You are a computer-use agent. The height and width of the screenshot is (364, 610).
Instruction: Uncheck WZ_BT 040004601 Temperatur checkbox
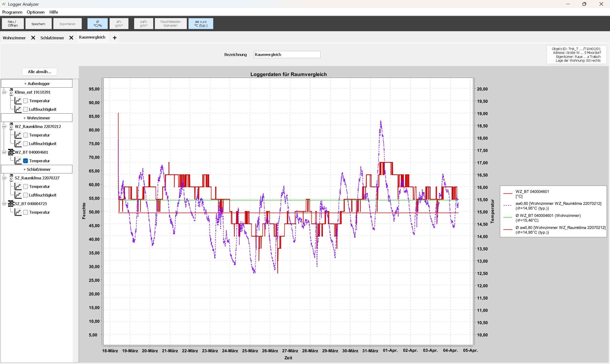tap(25, 161)
